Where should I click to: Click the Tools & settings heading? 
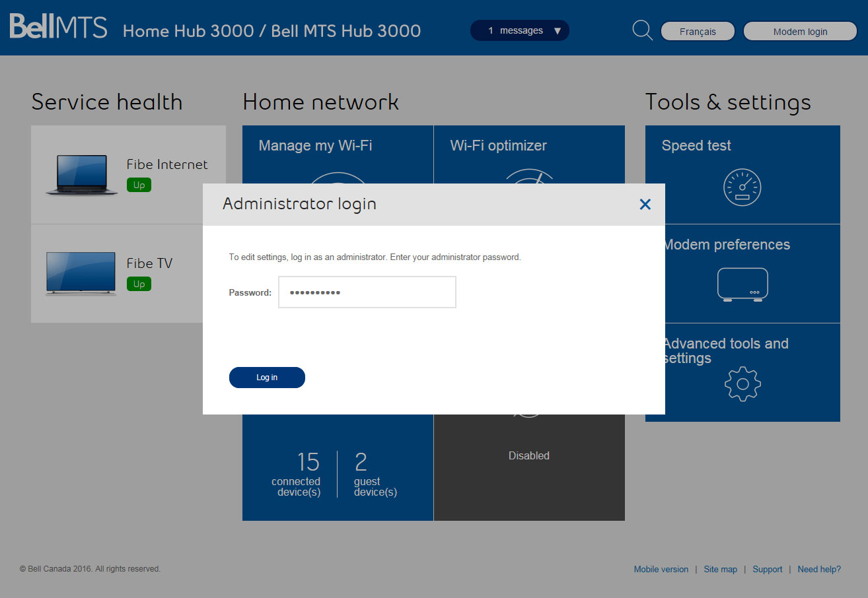coord(728,102)
